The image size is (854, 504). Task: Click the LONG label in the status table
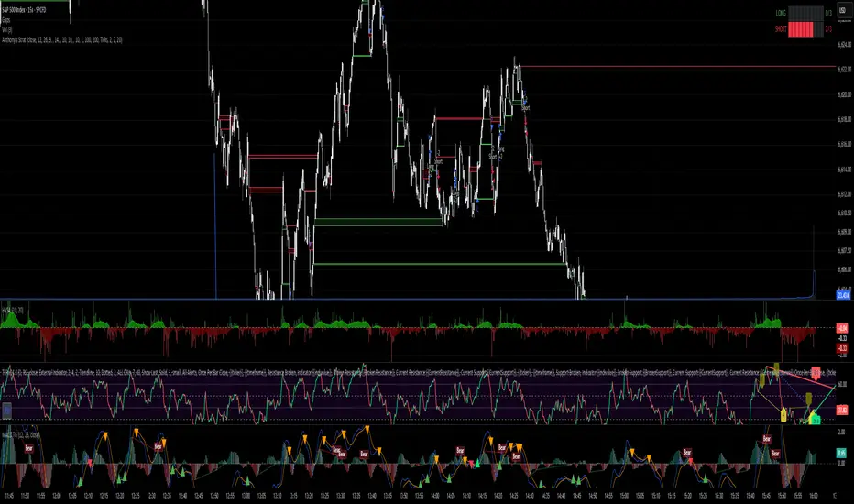(781, 13)
